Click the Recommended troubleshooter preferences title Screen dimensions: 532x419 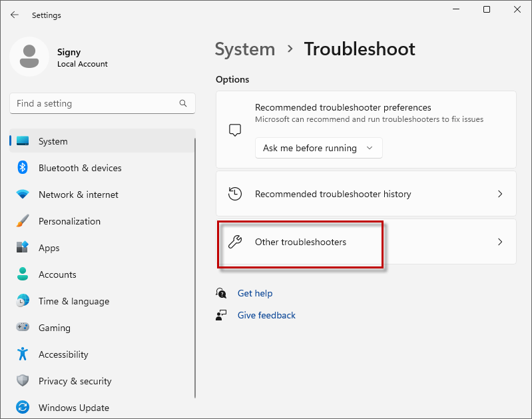click(343, 107)
